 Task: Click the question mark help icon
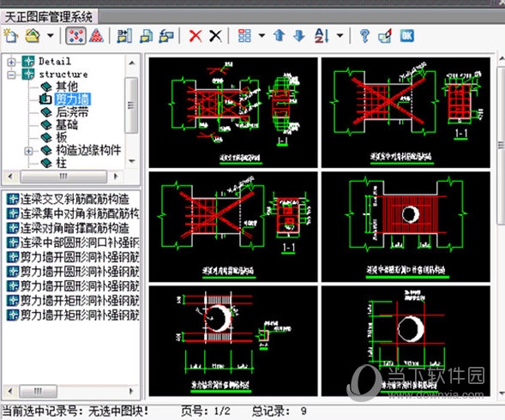364,36
